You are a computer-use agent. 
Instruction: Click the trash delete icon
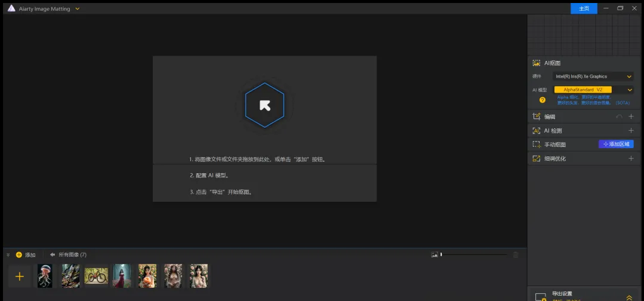tap(516, 255)
